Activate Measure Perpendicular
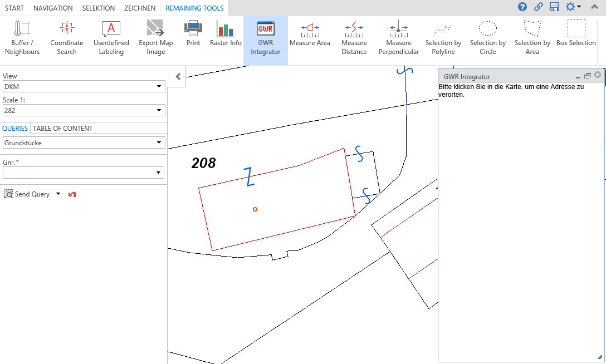606x364 pixels. click(398, 36)
